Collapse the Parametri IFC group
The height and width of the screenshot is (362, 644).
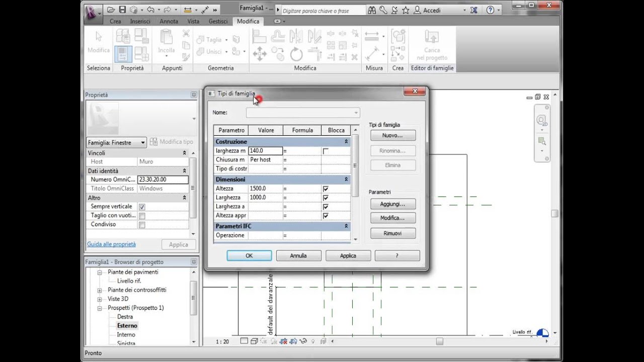(x=346, y=226)
